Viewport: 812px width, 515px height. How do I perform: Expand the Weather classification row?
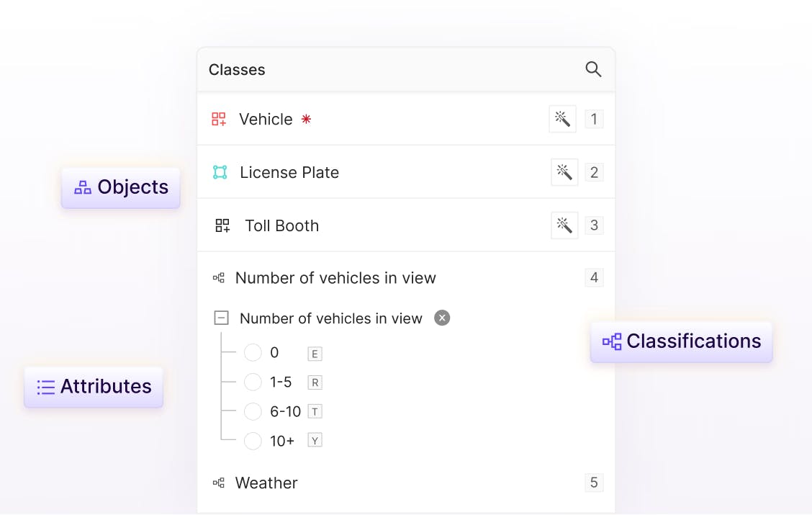266,483
